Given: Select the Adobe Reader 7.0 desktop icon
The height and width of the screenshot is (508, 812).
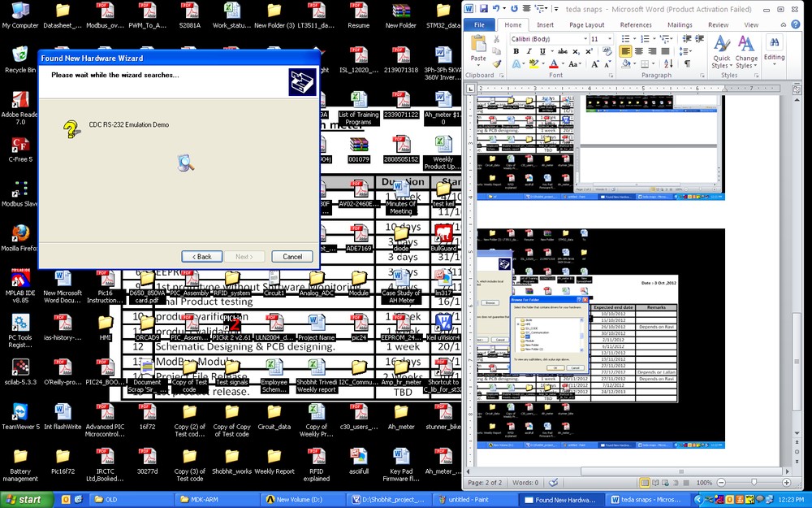Looking at the screenshot, I should [x=20, y=99].
